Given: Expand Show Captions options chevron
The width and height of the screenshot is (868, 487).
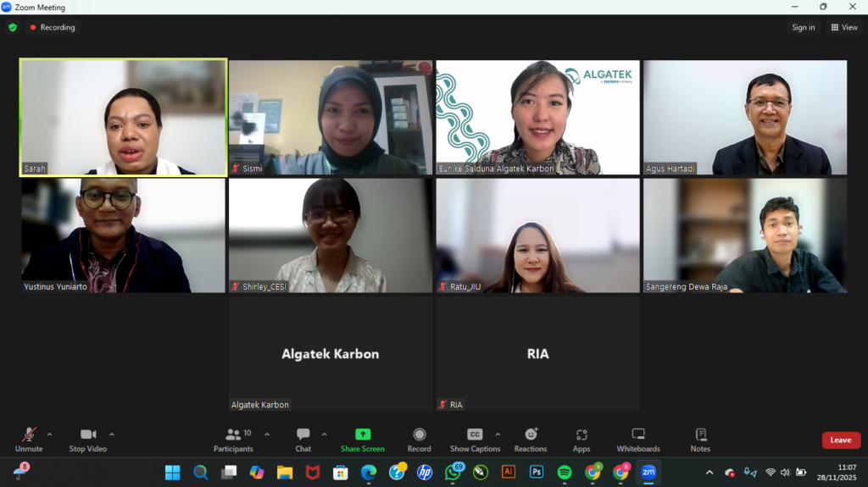Looking at the screenshot, I should (498, 434).
